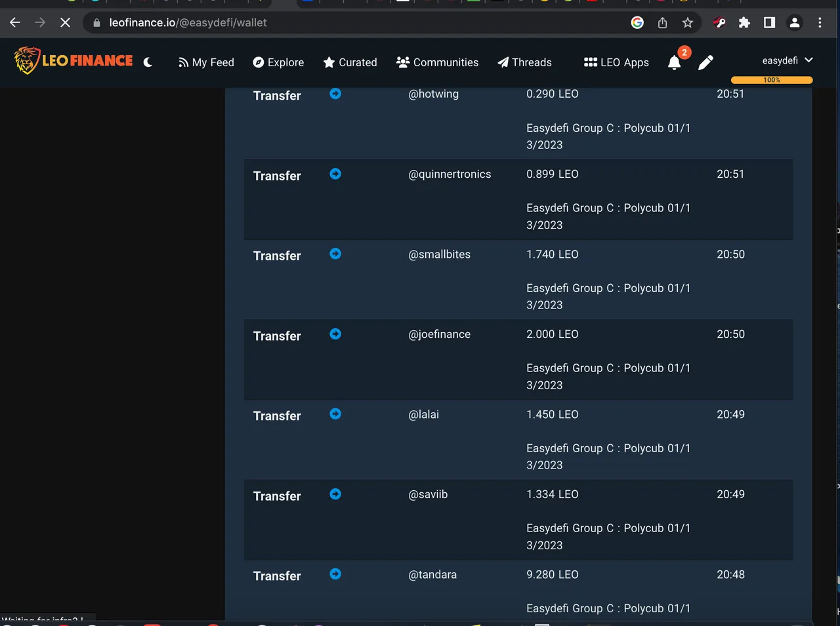Select the 0.899 LEO amount
Image resolution: width=840 pixels, height=626 pixels.
pos(553,174)
